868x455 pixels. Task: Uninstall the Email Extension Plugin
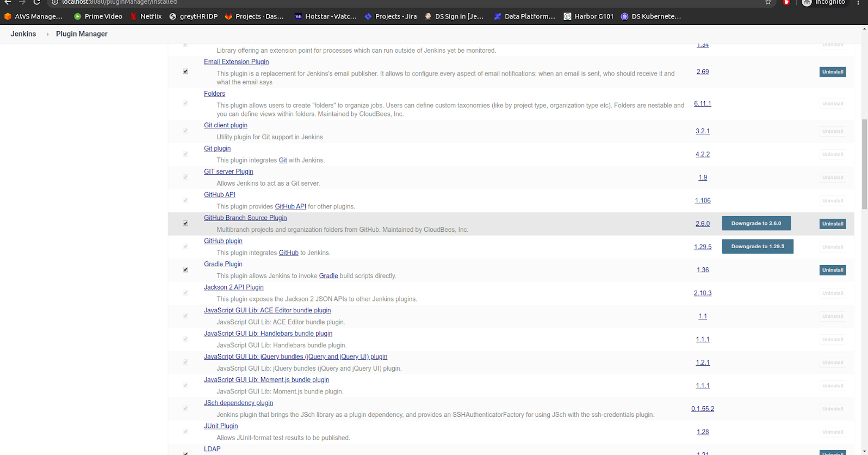point(833,72)
